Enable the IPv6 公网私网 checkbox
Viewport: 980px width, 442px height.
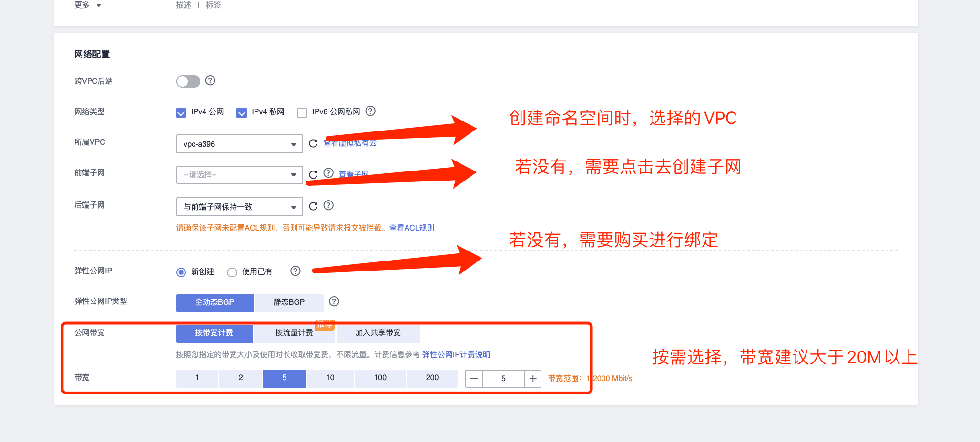302,112
